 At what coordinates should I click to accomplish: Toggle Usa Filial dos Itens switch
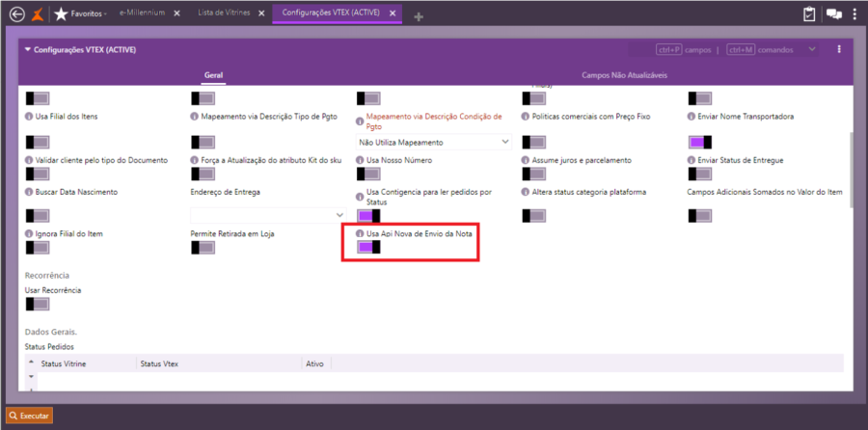click(x=38, y=143)
